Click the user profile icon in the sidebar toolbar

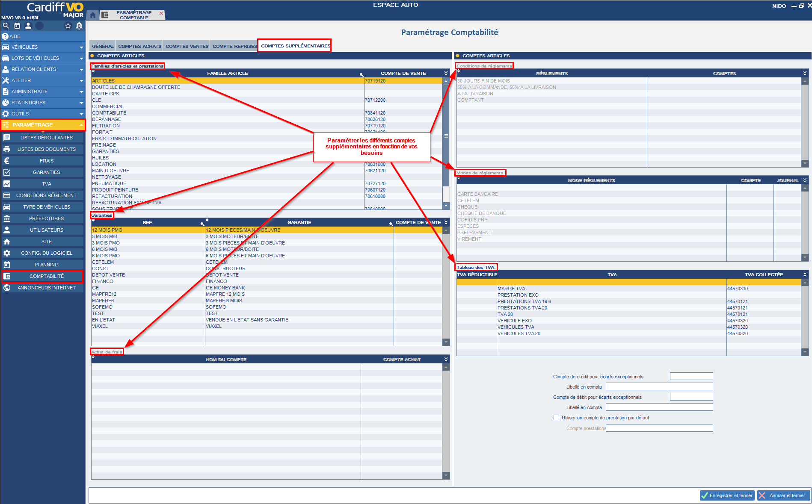click(x=28, y=26)
